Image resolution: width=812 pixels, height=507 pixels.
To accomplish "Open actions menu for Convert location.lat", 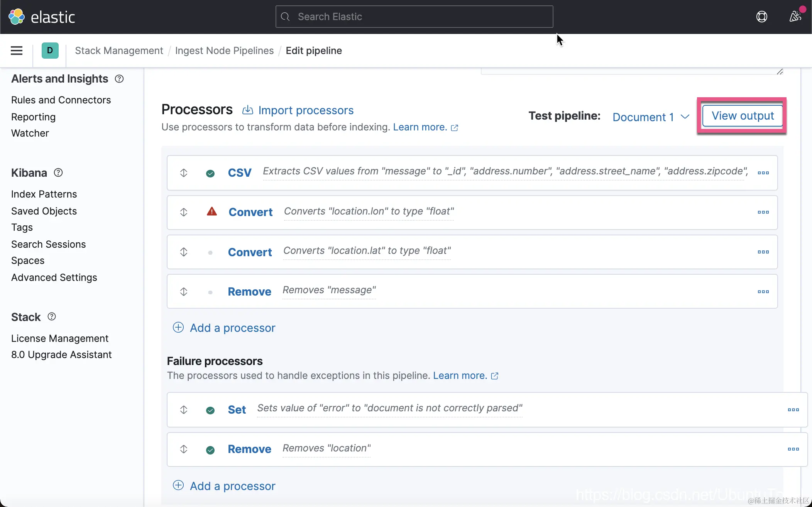I will [763, 252].
